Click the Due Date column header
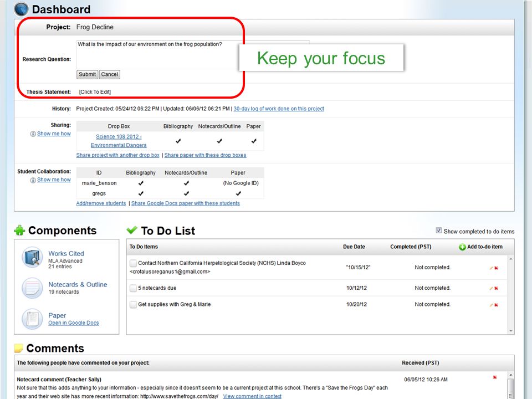The width and height of the screenshot is (532, 399). click(x=354, y=247)
